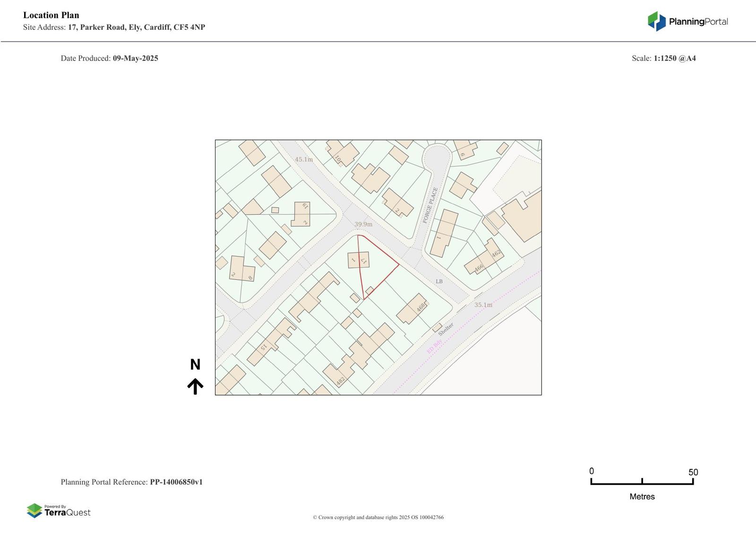The image size is (756, 535).
Task: Click the pink ED Bdy boundary label
Action: tap(434, 346)
